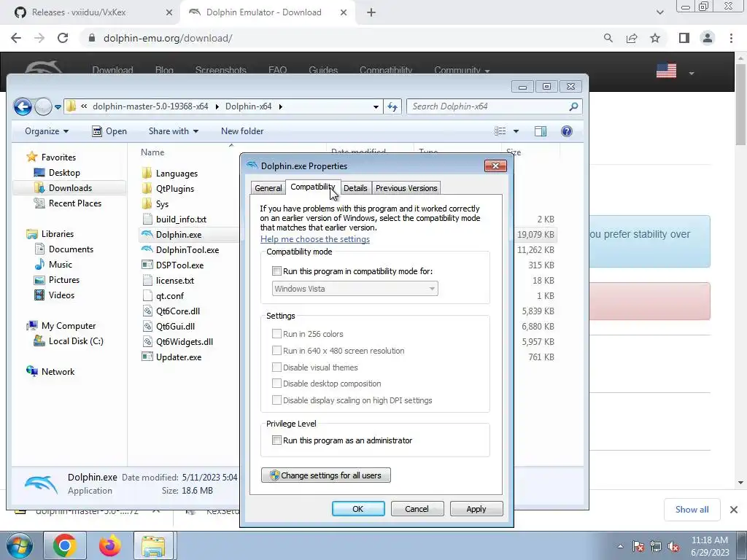Click the Chrome address bar URL
The height and width of the screenshot is (560, 747).
point(168,38)
